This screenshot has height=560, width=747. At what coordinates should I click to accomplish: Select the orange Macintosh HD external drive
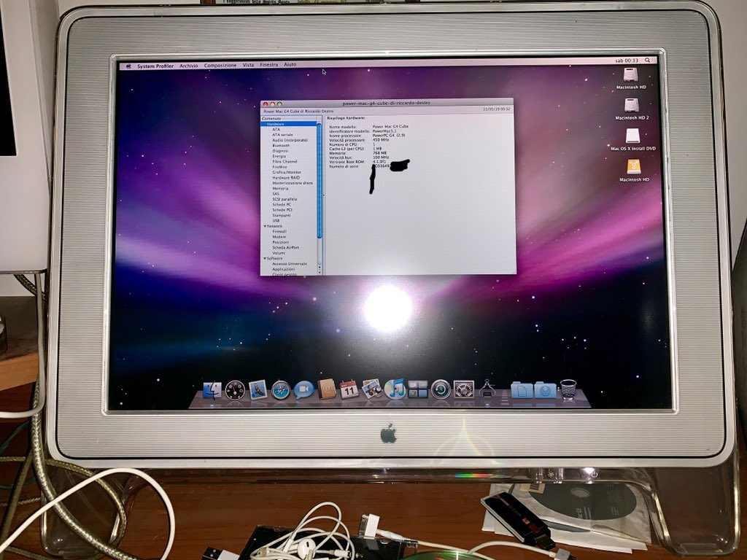[634, 167]
